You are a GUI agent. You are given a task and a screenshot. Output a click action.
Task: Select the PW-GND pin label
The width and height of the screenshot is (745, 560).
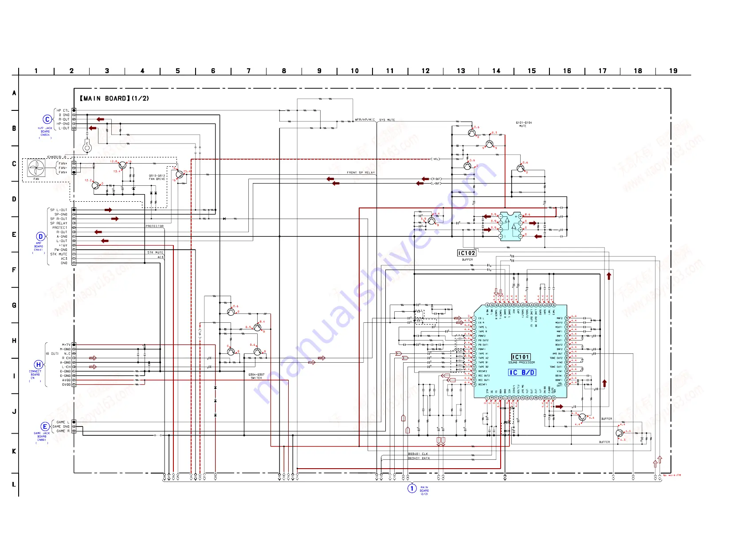point(61,250)
